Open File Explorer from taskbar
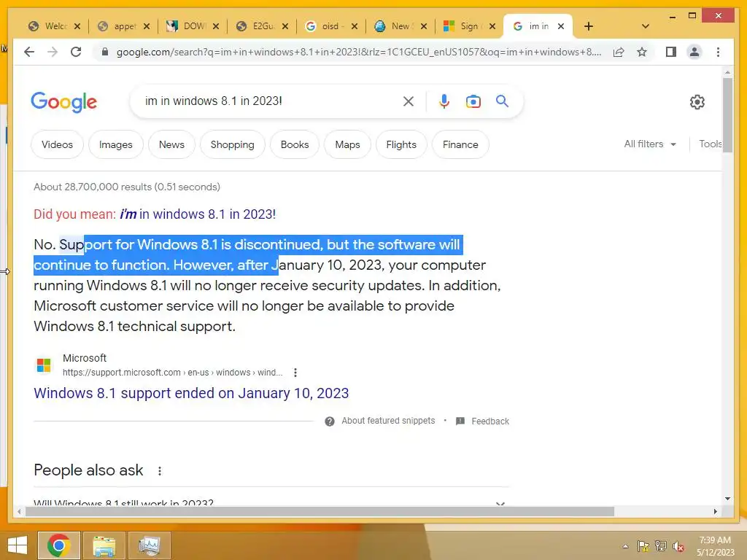 pyautogui.click(x=104, y=545)
